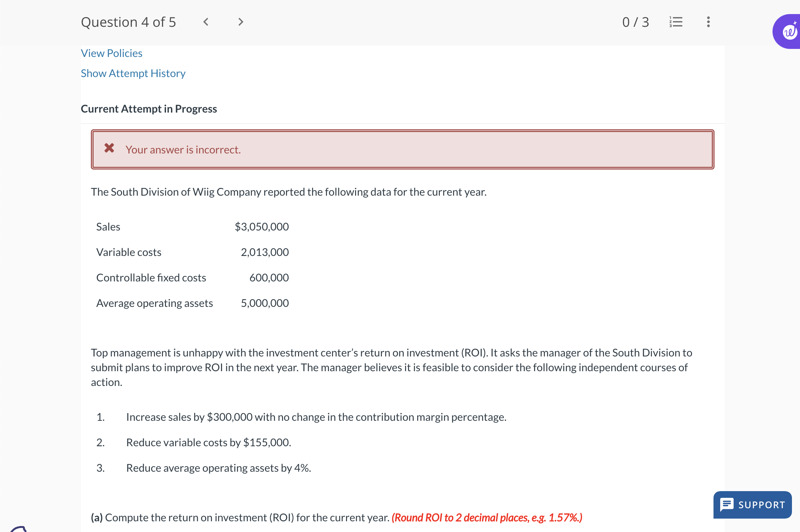Click the Sales value $3,050,000
Image resolution: width=800 pixels, height=532 pixels.
(x=262, y=227)
